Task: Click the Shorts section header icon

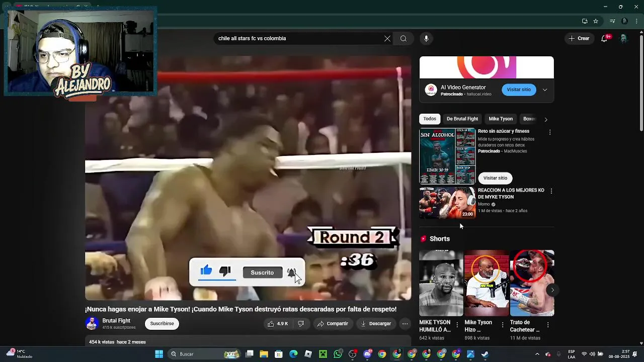Action: pos(424,239)
